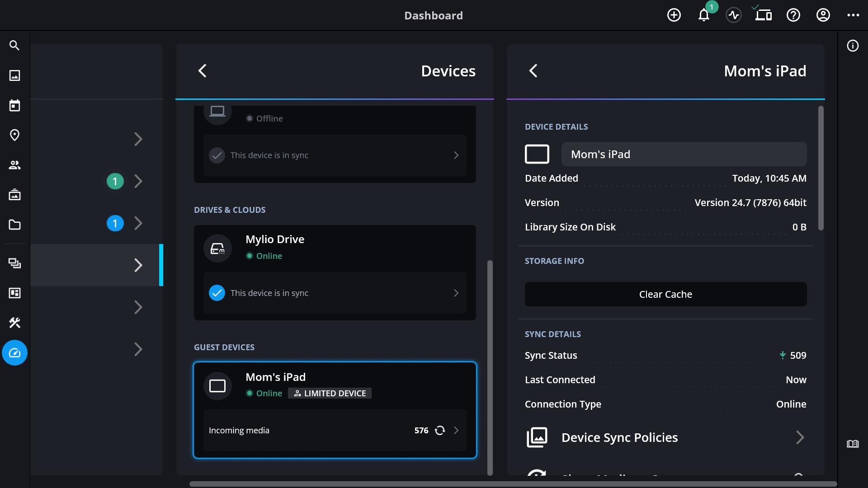Screen dimensions: 868x488
Task: Expand Mylio Drive sync status row
Action: [456, 293]
